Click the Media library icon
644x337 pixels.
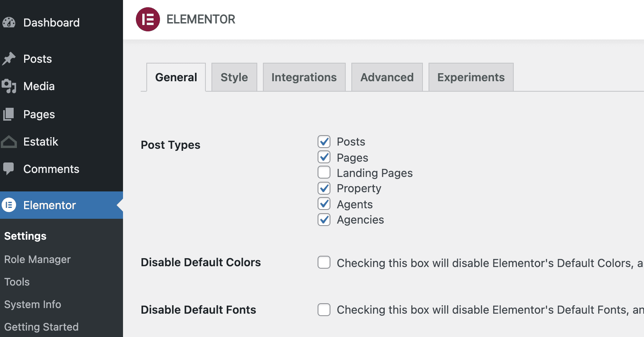(x=9, y=86)
